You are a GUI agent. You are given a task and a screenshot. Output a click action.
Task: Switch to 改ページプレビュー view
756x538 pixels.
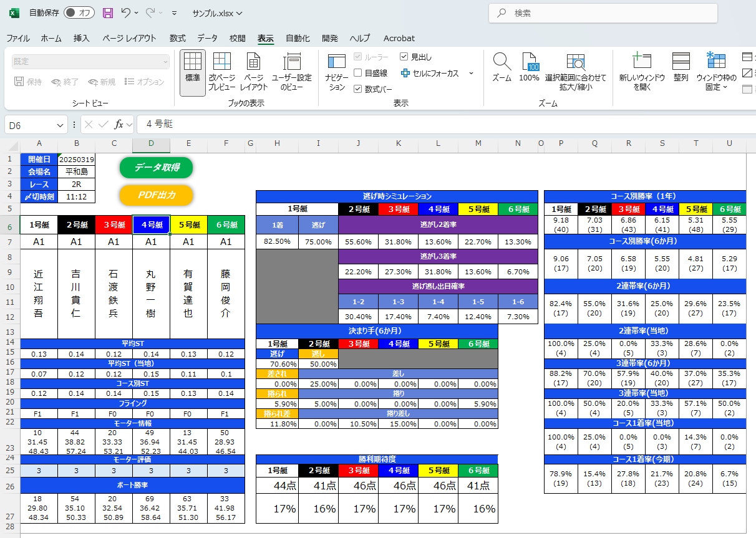pos(222,72)
